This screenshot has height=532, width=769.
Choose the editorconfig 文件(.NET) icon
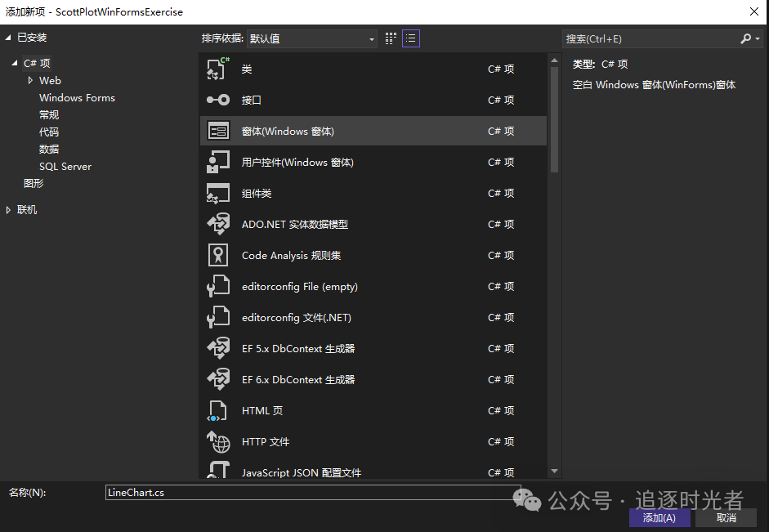(218, 317)
